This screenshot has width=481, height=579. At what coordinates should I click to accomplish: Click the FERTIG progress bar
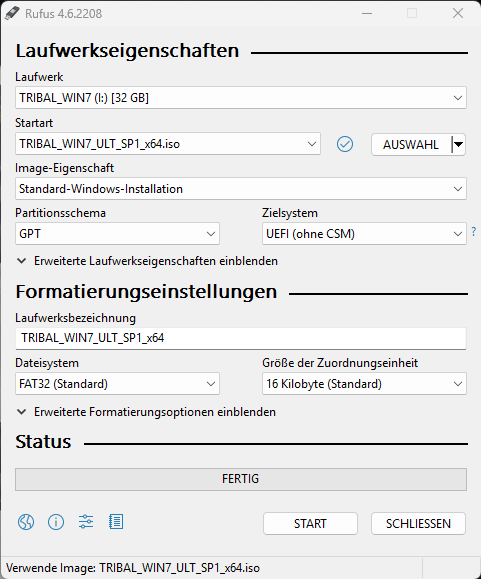pyautogui.click(x=241, y=479)
